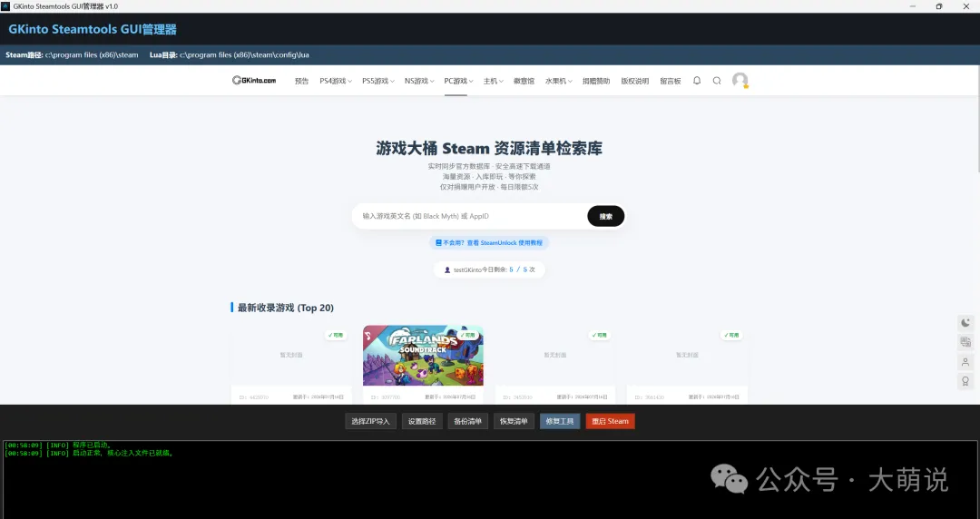Image resolution: width=980 pixels, height=519 pixels.
Task: Click the GKinto Steamtools GUI管理器 header title
Action: [93, 29]
